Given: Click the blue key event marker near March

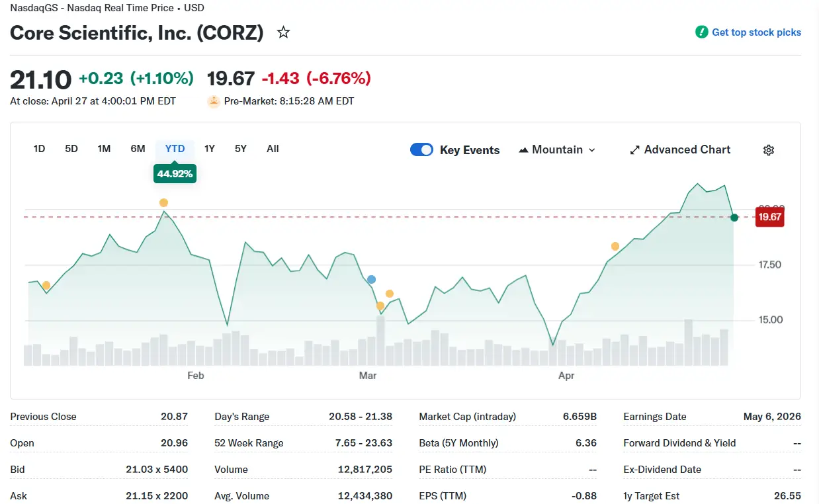Looking at the screenshot, I should coord(371,280).
